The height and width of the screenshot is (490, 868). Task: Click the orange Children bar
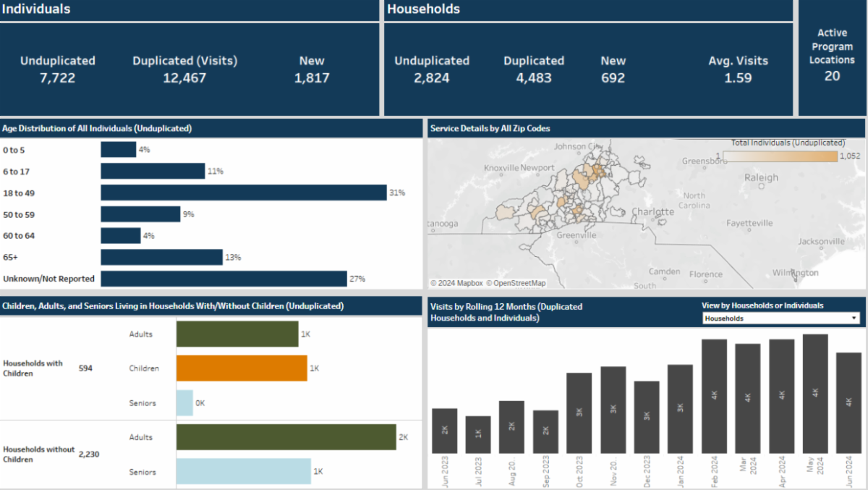click(x=242, y=368)
